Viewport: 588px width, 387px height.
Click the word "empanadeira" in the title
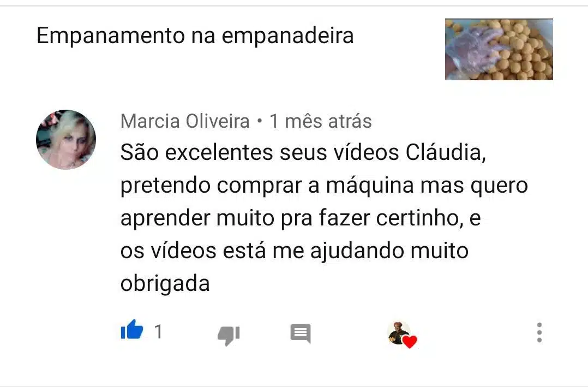287,36
